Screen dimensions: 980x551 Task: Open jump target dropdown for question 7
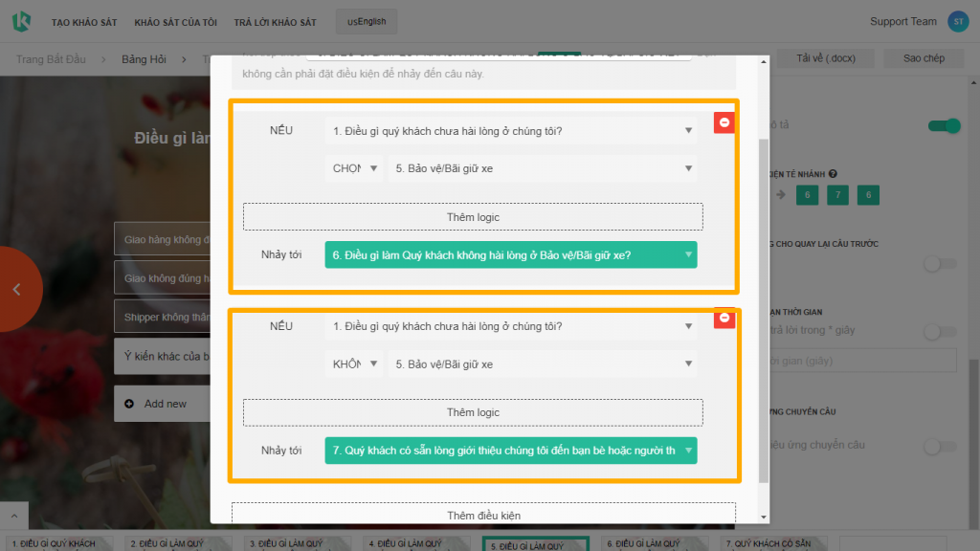pyautogui.click(x=511, y=451)
